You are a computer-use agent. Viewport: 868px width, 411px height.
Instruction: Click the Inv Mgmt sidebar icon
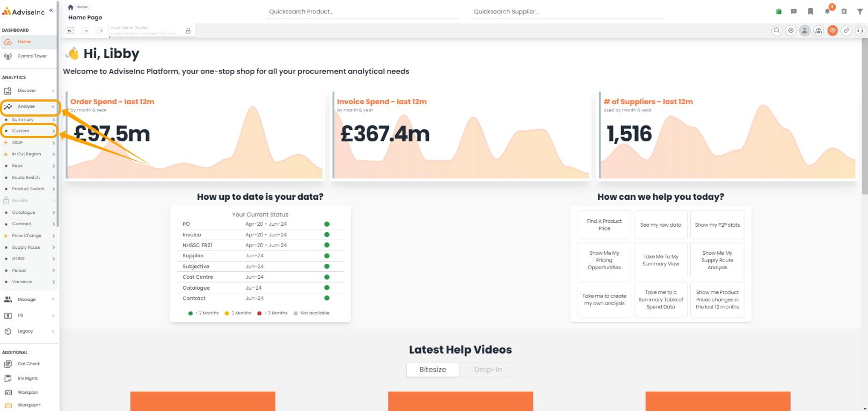(8, 378)
